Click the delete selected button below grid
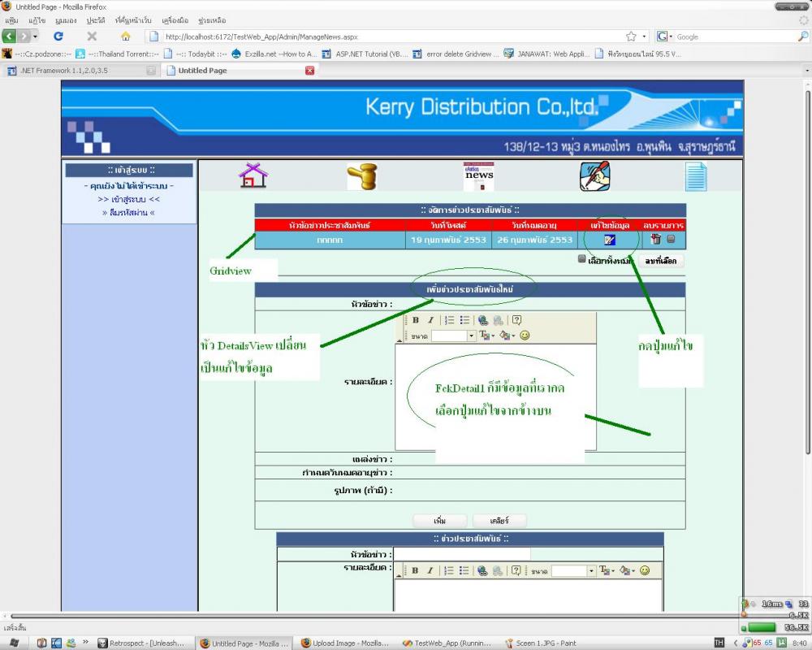812x650 pixels. pos(661,261)
